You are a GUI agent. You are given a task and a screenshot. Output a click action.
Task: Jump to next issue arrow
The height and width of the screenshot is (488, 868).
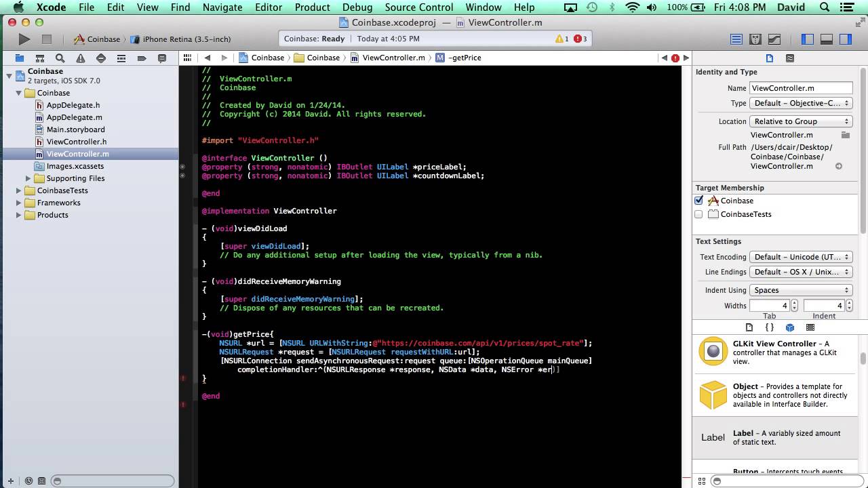click(x=686, y=58)
